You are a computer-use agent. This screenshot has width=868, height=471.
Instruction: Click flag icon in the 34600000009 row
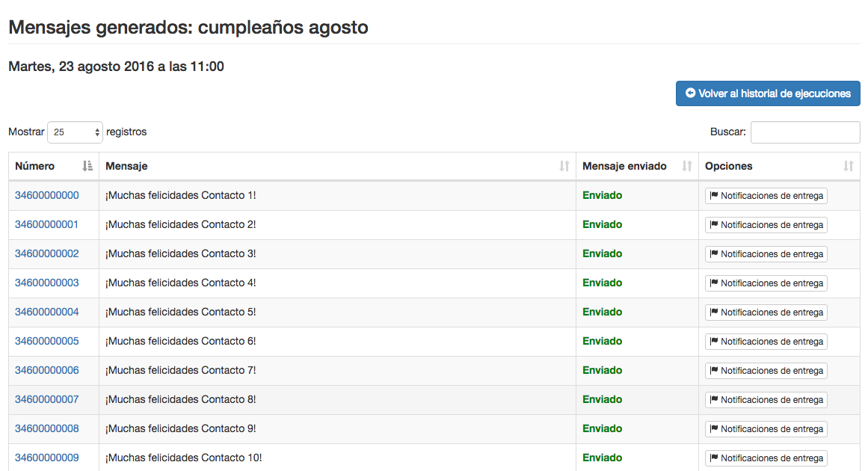click(x=714, y=458)
